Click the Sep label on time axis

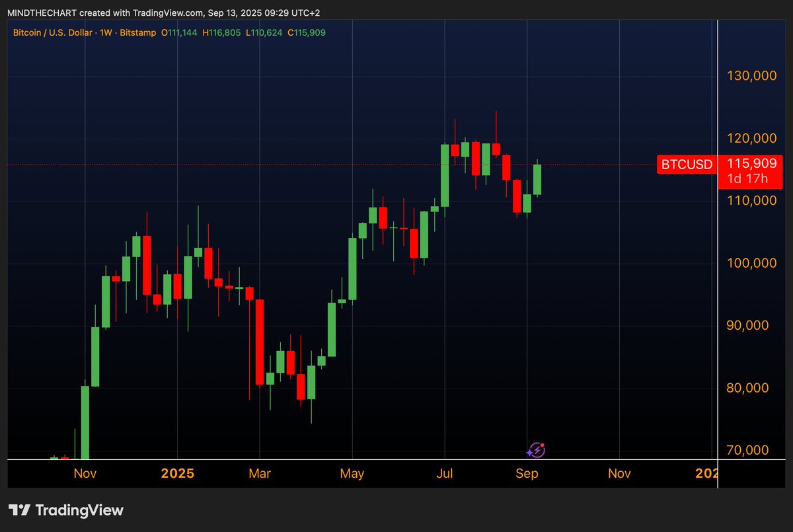(x=527, y=473)
